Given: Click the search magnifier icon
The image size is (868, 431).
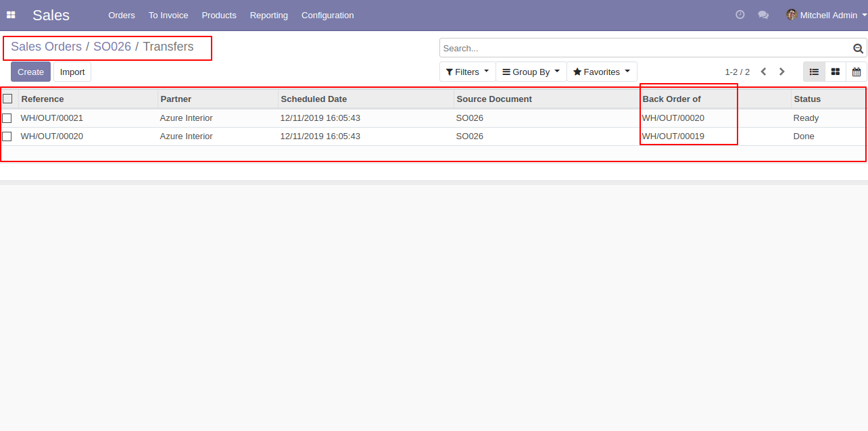Looking at the screenshot, I should [x=858, y=48].
